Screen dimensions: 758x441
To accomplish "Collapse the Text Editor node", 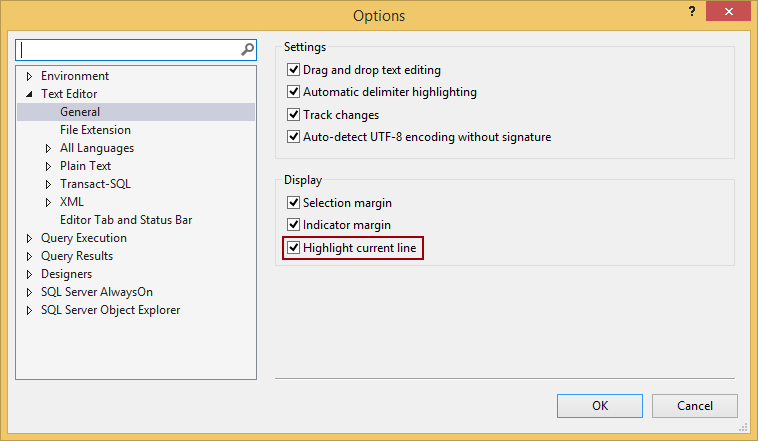I will (29, 94).
